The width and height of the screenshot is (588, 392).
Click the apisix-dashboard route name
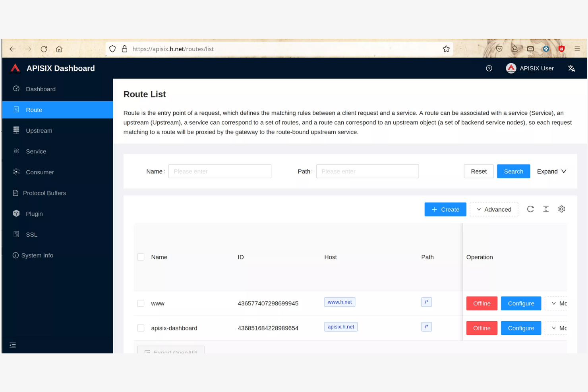(x=174, y=328)
